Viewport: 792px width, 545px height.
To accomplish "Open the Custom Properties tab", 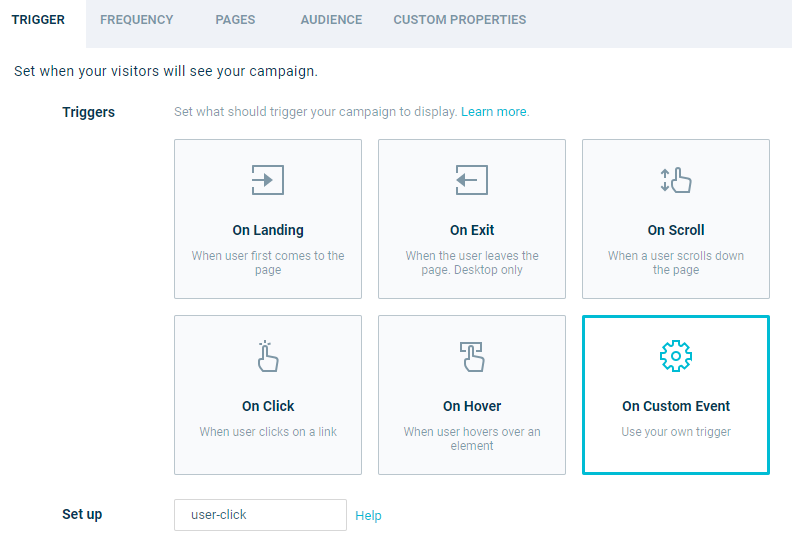I will pos(460,20).
